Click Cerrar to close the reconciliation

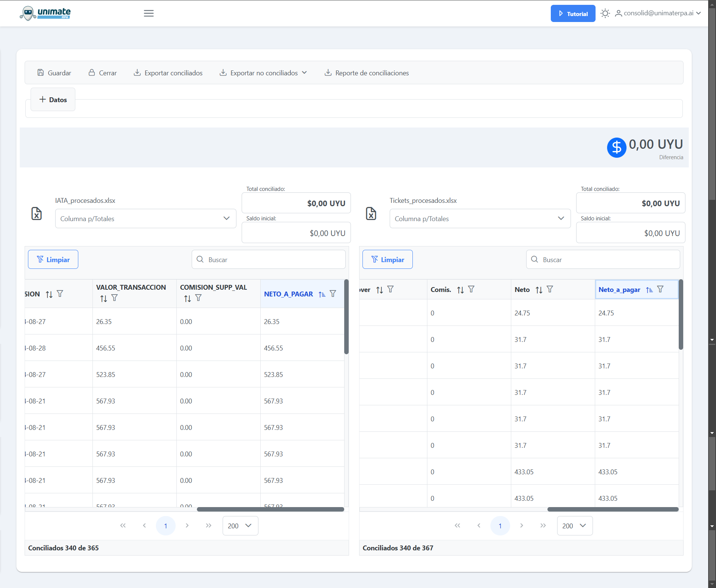(x=103, y=73)
